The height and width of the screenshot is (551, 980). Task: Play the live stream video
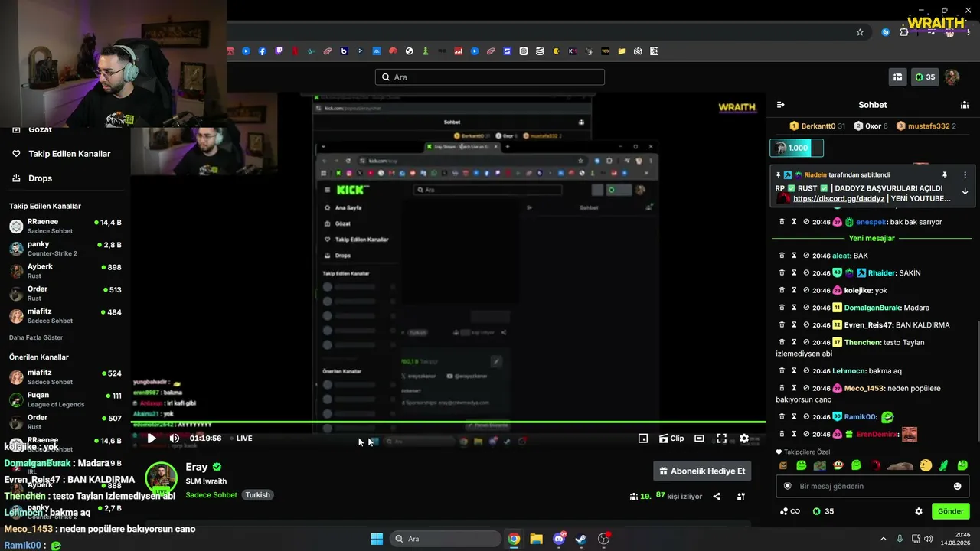[x=151, y=439]
